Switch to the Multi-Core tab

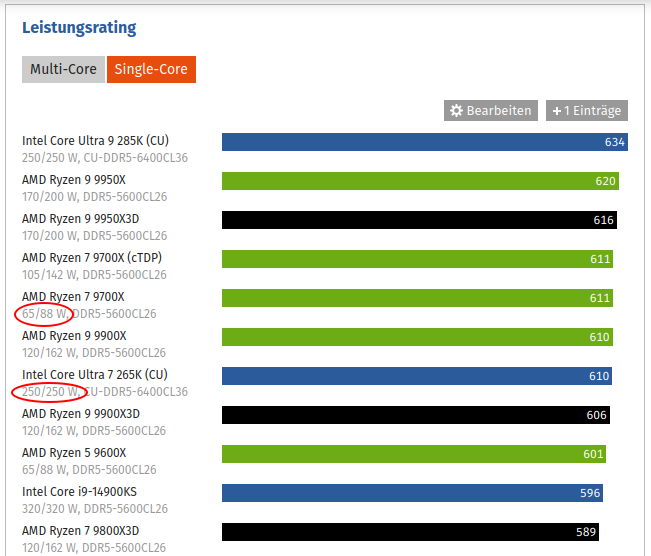tap(63, 69)
